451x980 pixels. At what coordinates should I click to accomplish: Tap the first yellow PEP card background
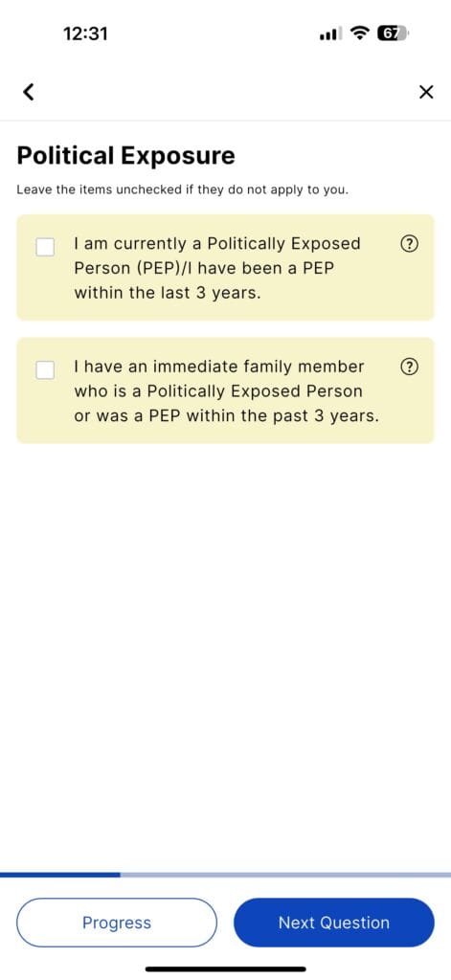coord(225,268)
